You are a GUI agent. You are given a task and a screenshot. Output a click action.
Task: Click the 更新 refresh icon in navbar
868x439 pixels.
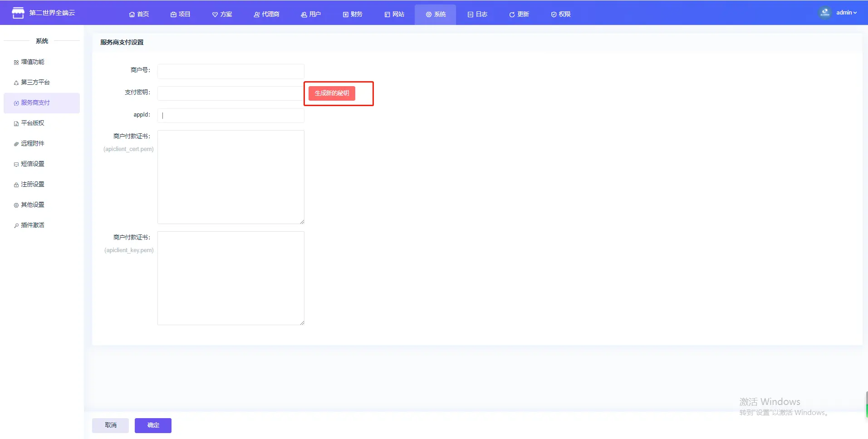(512, 15)
